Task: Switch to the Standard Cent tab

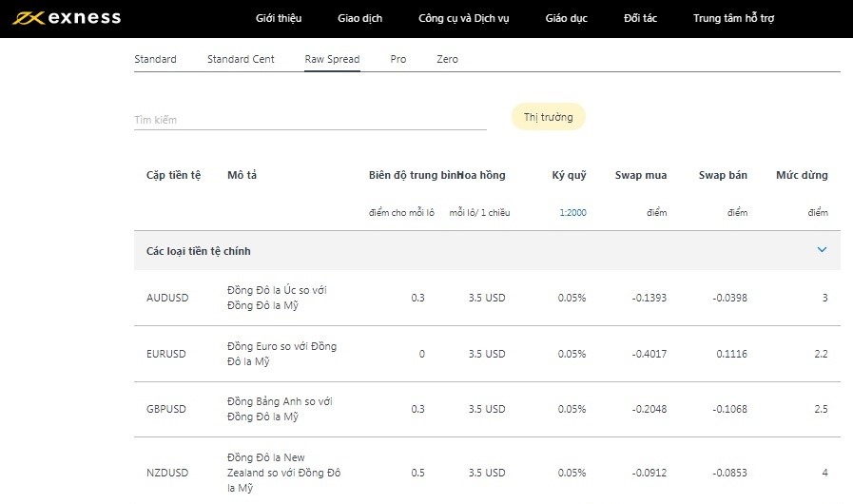Action: (241, 59)
